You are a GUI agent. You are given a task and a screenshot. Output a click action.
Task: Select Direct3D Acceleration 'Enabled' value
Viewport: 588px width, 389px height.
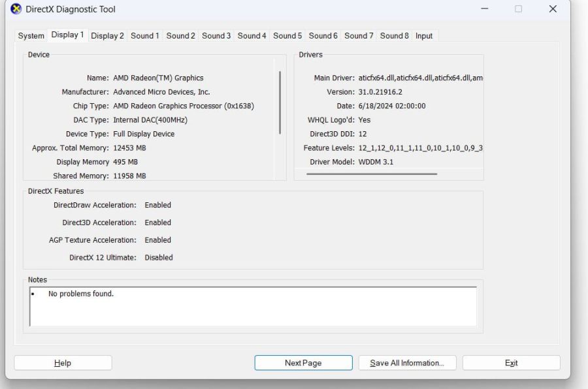tap(158, 223)
